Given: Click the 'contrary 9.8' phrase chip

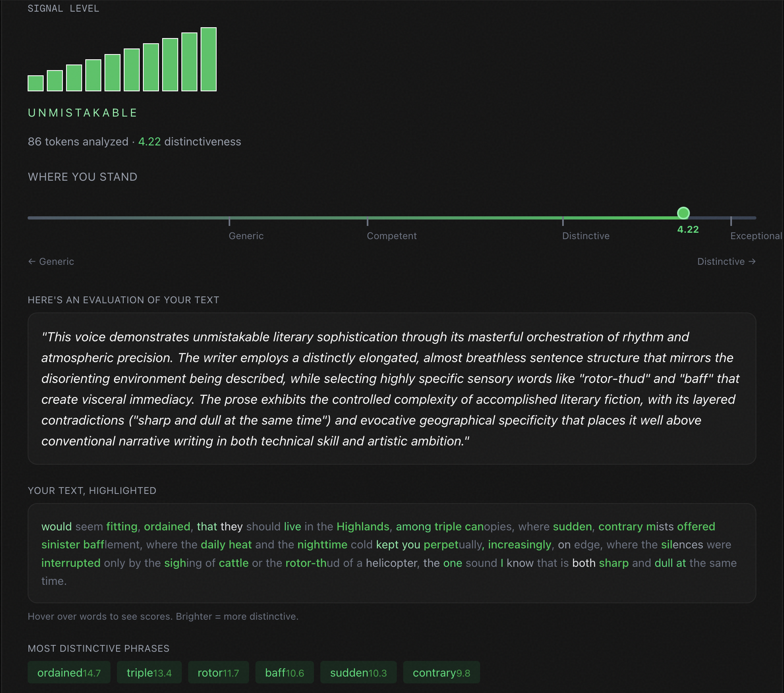Looking at the screenshot, I should [x=441, y=673].
